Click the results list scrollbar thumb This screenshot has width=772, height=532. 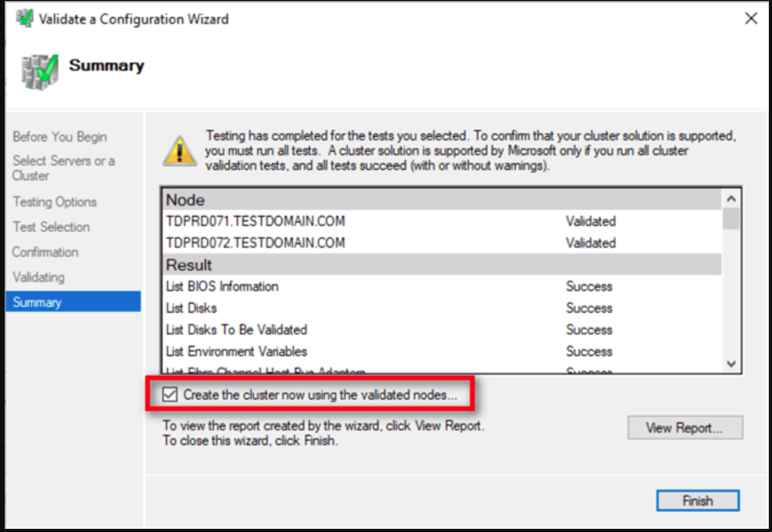click(x=731, y=218)
